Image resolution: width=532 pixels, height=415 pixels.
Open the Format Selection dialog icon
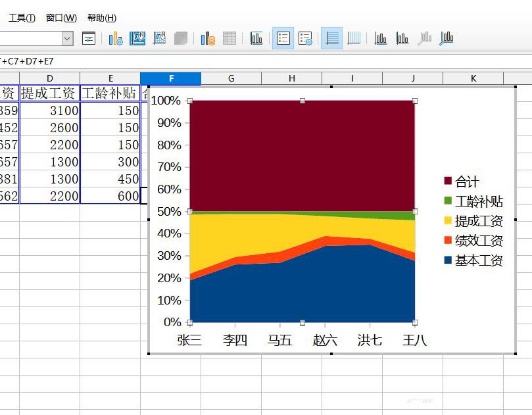click(x=89, y=38)
